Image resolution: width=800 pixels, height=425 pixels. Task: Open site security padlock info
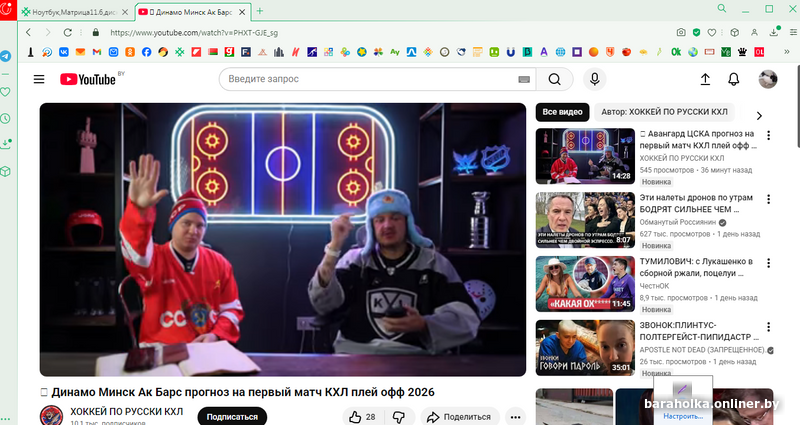[x=95, y=32]
